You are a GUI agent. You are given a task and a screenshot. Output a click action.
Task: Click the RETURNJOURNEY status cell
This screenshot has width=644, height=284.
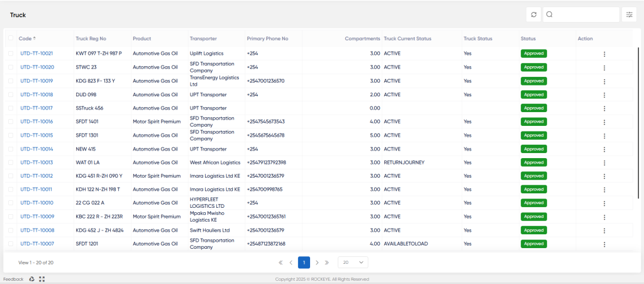[404, 162]
